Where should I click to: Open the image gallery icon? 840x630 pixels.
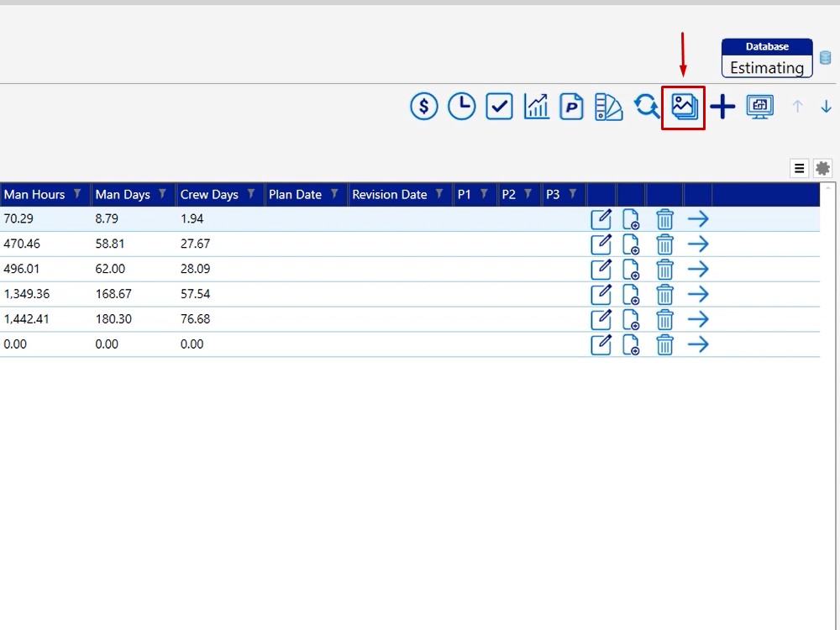pyautogui.click(x=684, y=107)
